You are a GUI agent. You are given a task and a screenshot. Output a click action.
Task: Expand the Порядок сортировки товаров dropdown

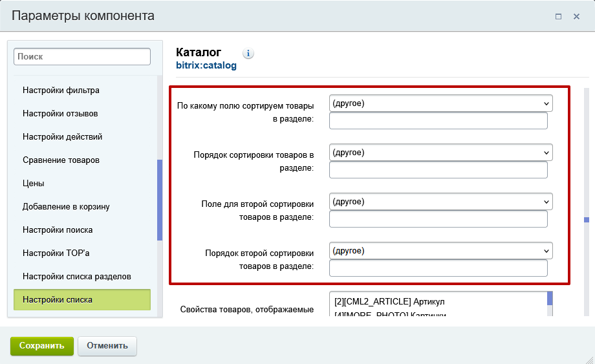(x=440, y=153)
